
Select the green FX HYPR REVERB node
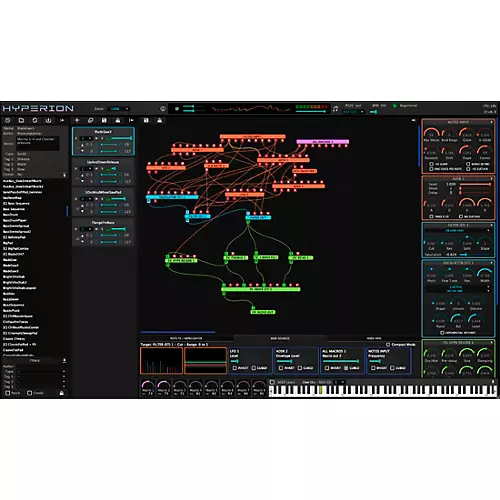click(x=181, y=260)
